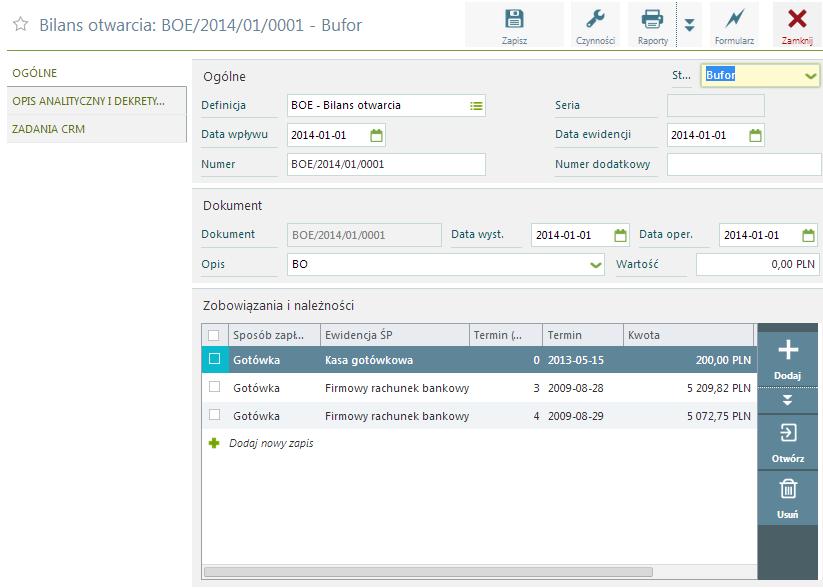
Task: Sort by the Sposób zapł.. column header
Action: pos(274,335)
